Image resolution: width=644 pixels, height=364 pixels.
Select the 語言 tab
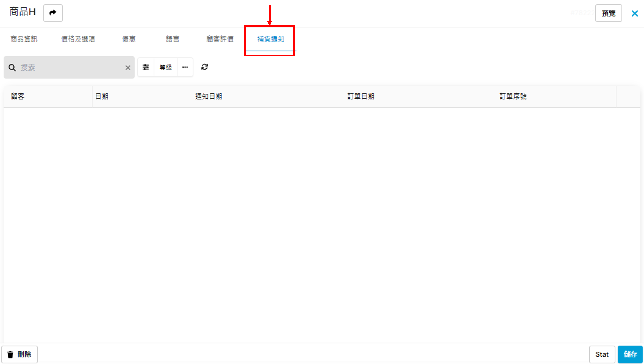[173, 39]
